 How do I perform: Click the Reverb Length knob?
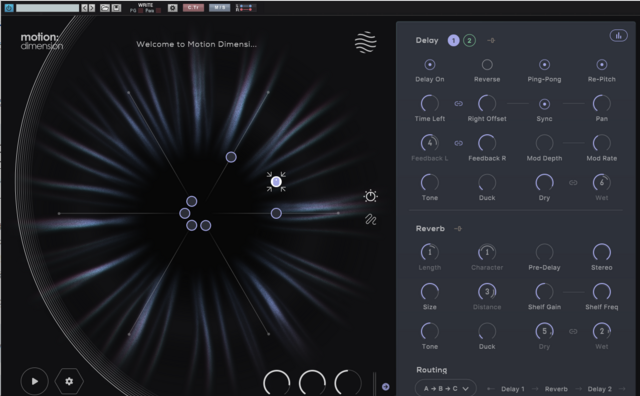(x=429, y=253)
